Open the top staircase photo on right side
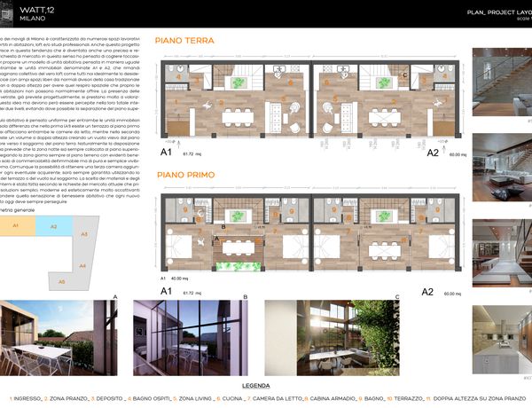Image resolution: width=532 pixels, height=408 pixels. [504, 80]
